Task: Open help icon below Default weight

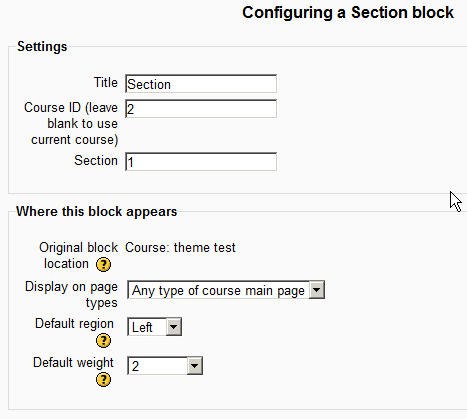Action: (x=103, y=380)
